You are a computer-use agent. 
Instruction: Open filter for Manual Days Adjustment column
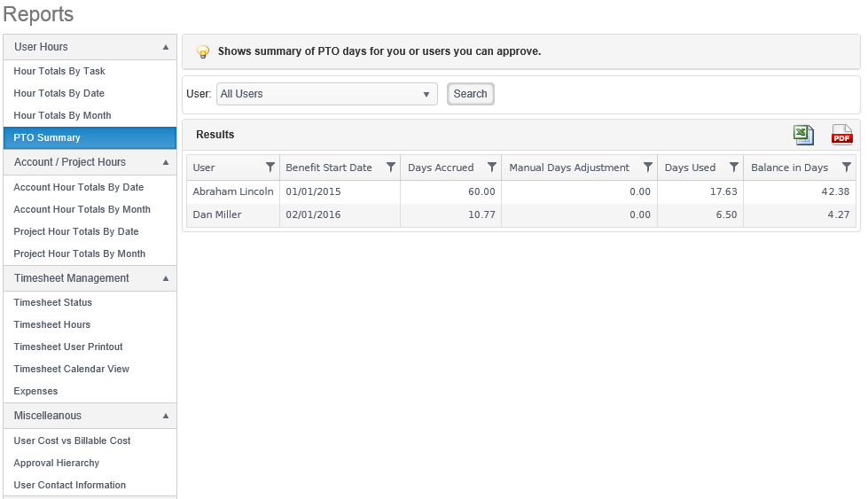(x=648, y=167)
